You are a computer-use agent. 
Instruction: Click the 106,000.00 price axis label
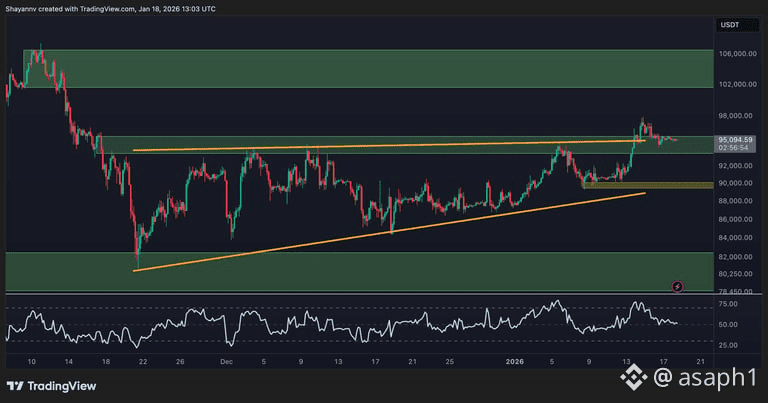pyautogui.click(x=738, y=54)
